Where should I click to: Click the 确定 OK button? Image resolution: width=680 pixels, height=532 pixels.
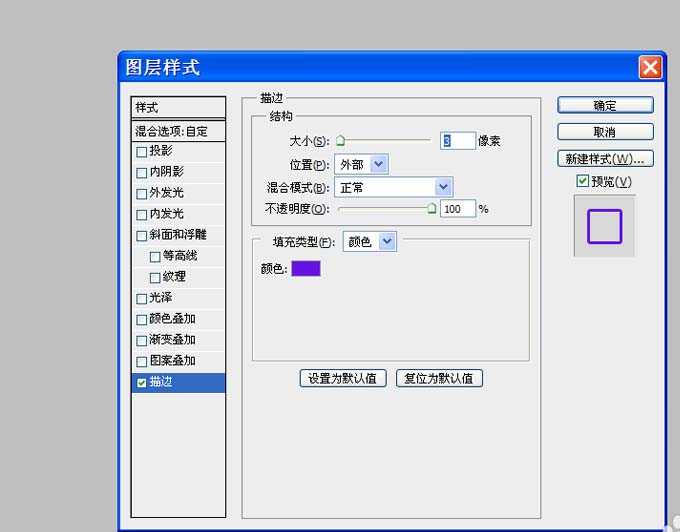click(604, 105)
